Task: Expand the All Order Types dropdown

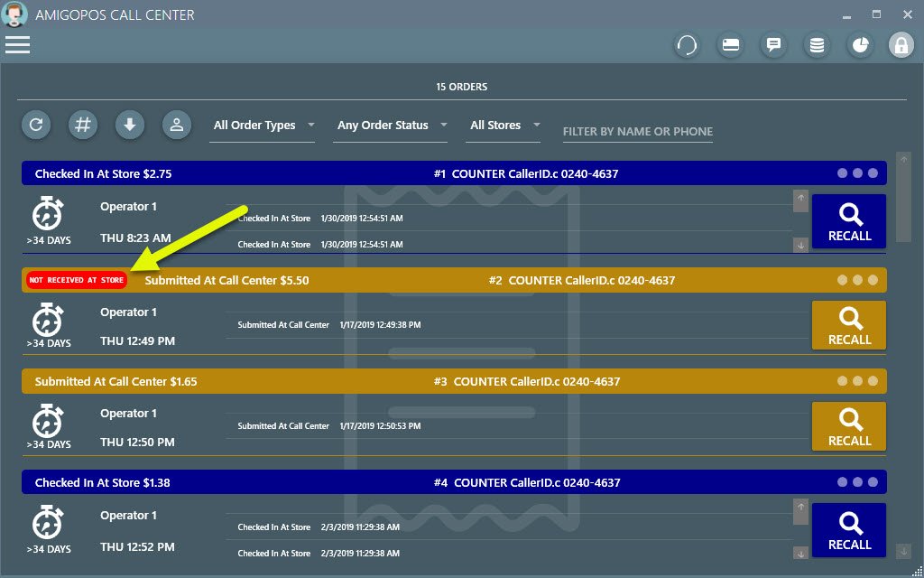Action: [x=263, y=126]
